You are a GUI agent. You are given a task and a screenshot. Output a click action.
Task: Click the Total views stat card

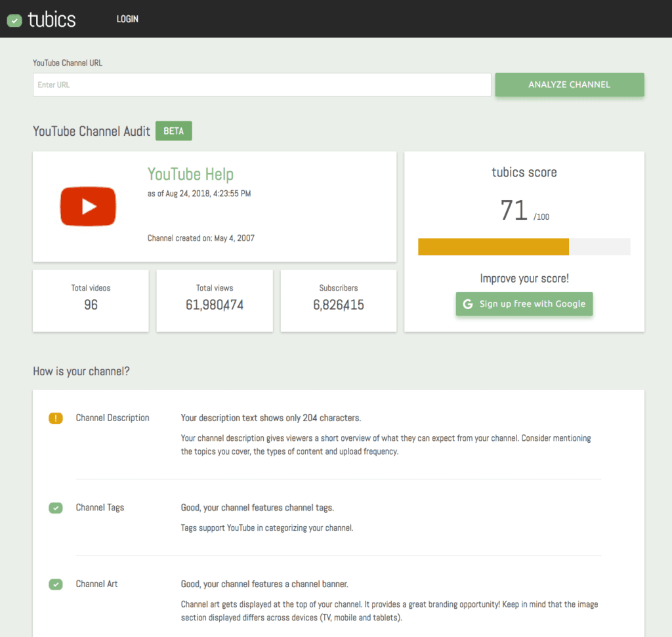point(215,300)
